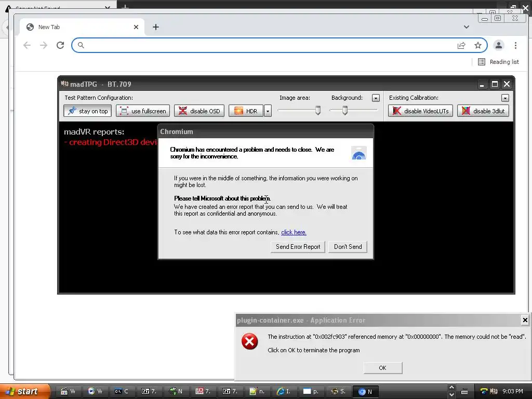
Task: Click the share page icon in the address bar
Action: point(461,46)
